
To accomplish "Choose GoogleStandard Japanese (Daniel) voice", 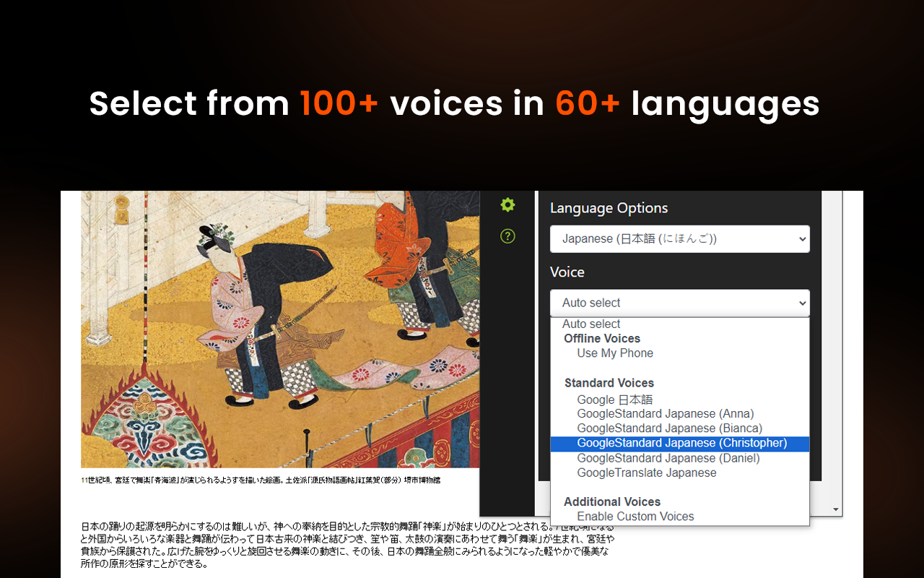I will [x=667, y=458].
